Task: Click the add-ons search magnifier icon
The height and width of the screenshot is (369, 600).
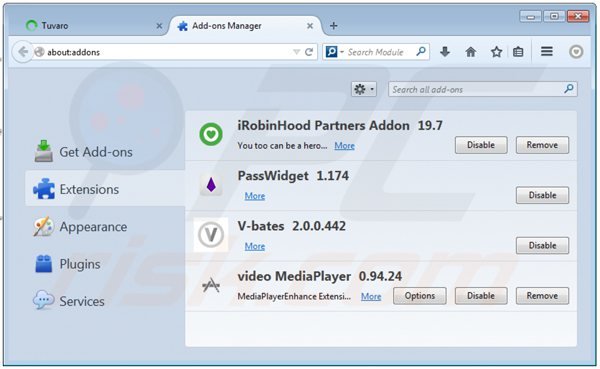Action: tap(569, 89)
